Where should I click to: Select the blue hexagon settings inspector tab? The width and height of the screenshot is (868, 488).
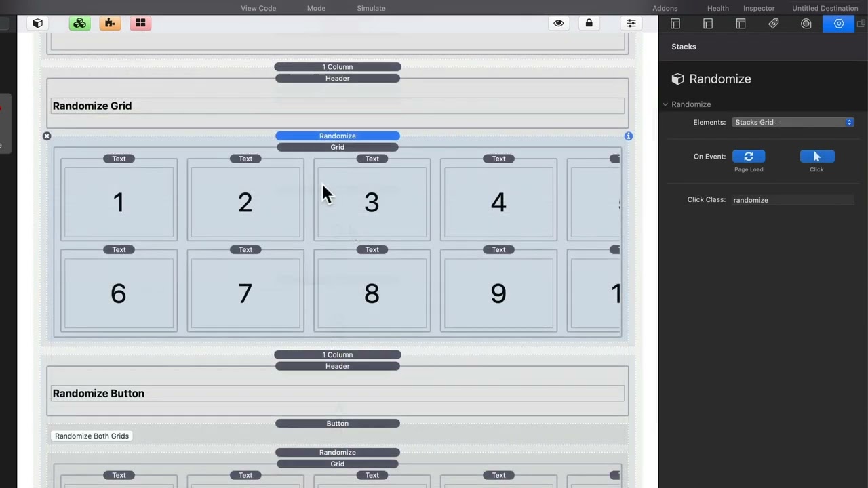click(x=839, y=24)
